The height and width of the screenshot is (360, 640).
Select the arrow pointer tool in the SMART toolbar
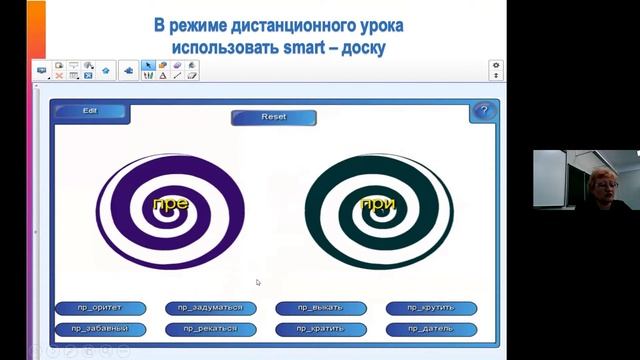coord(148,65)
